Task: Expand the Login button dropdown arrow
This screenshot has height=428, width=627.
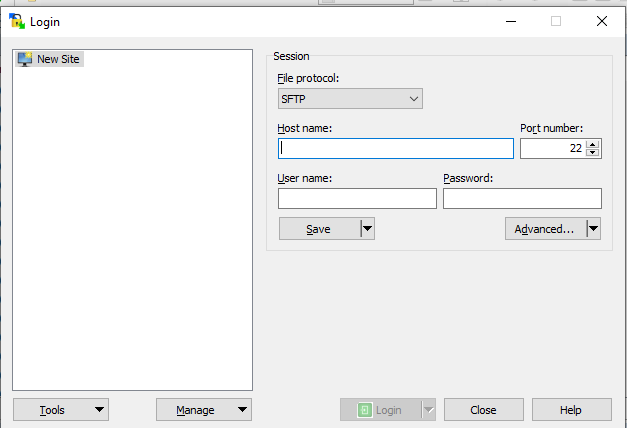Action: tap(429, 410)
